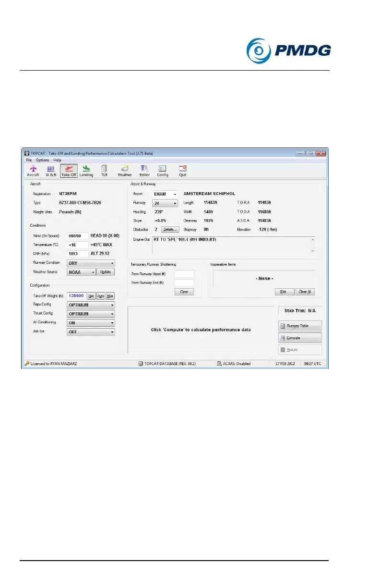Open the W & B toolbar icon
380x588 pixels.
point(51,171)
